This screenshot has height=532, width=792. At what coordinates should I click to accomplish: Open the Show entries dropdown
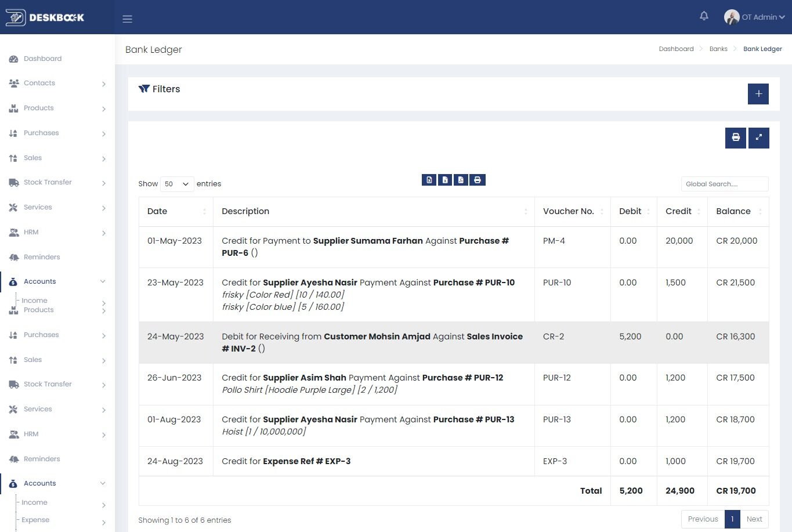[176, 183]
